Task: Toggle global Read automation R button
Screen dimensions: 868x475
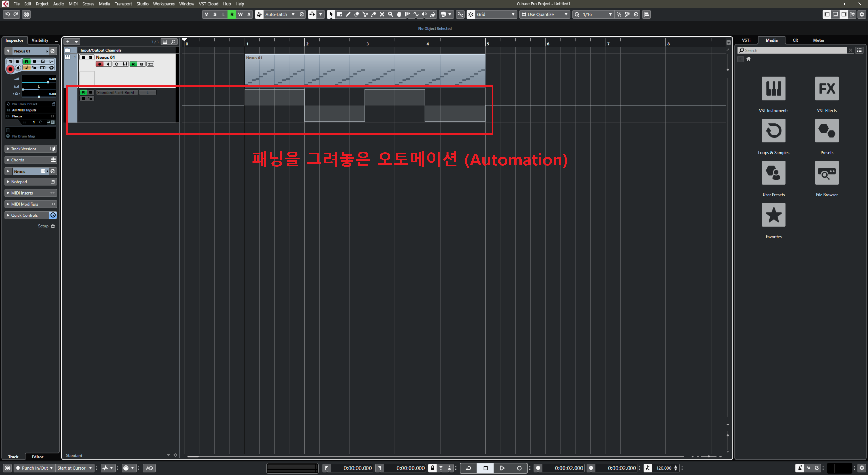Action: coord(231,14)
